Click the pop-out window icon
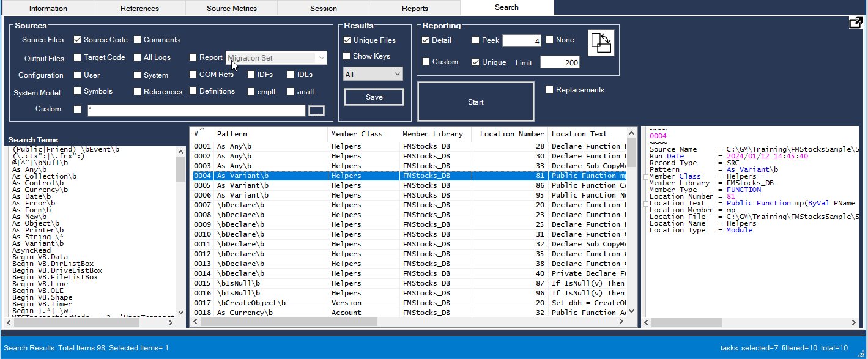 pos(856,23)
